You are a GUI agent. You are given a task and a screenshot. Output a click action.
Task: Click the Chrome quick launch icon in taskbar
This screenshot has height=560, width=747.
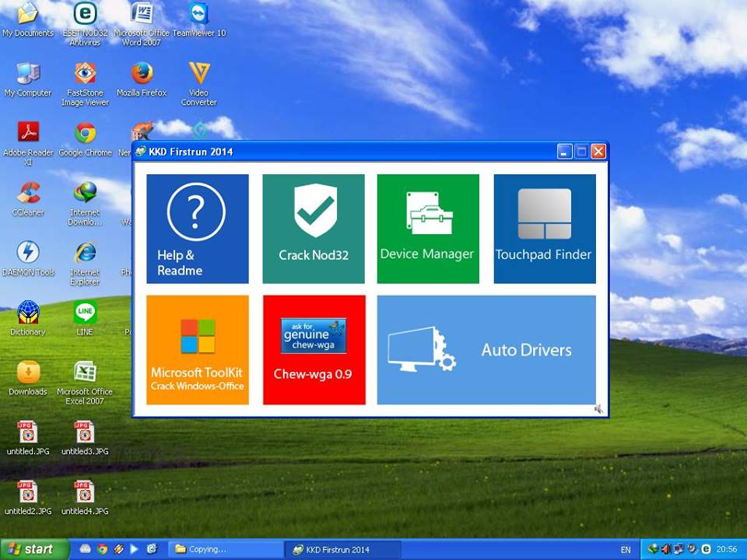pyautogui.click(x=102, y=549)
